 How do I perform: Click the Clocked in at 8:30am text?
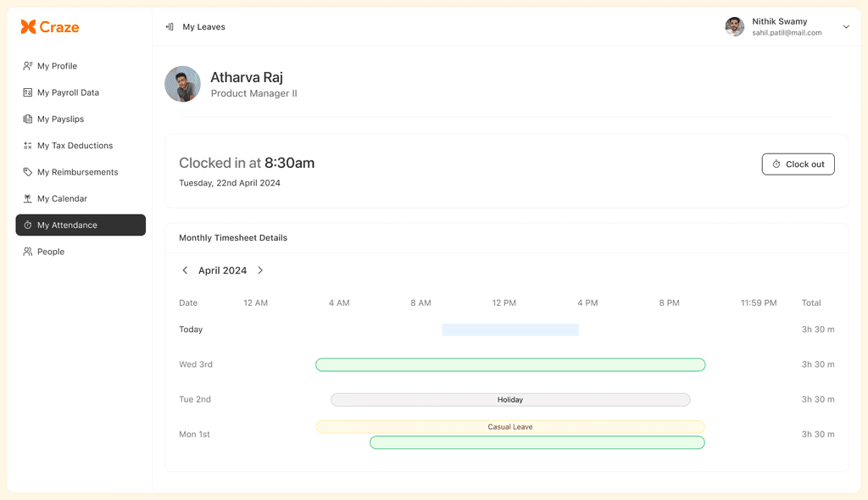point(247,163)
